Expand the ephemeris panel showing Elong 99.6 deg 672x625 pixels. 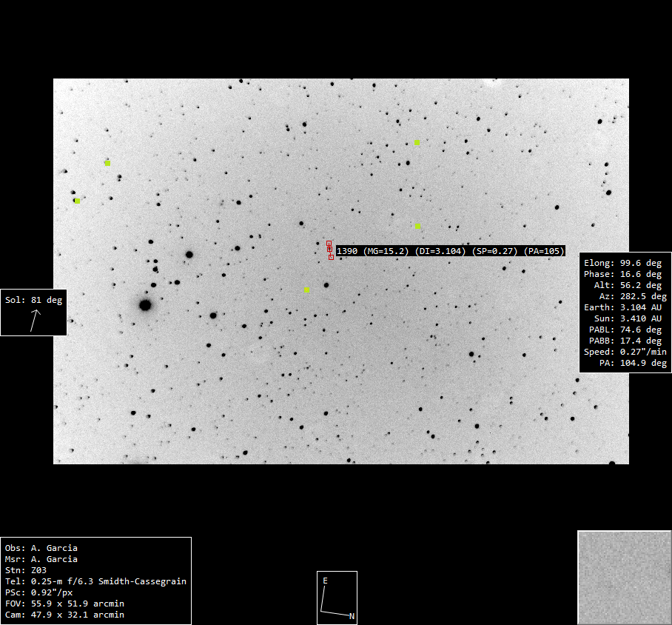[x=625, y=312]
